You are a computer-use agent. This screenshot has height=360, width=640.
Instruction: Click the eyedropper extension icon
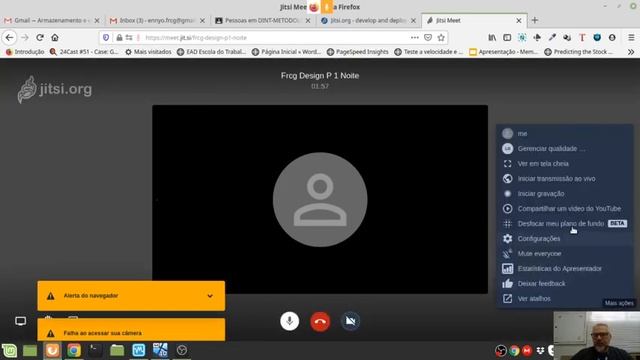552,38
